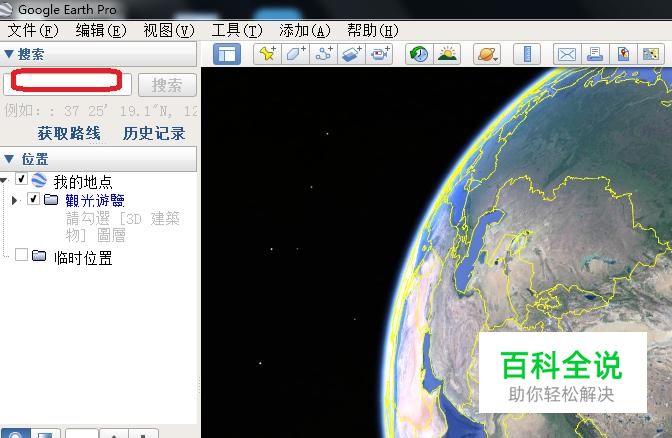The height and width of the screenshot is (438, 672).
Task: Uncheck the 我的地点 checkbox
Action: tap(21, 179)
